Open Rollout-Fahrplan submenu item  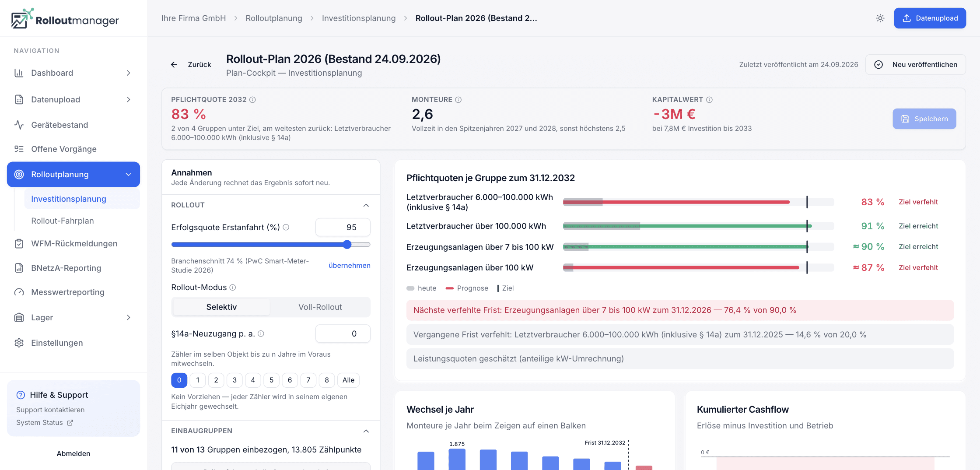[82, 221]
